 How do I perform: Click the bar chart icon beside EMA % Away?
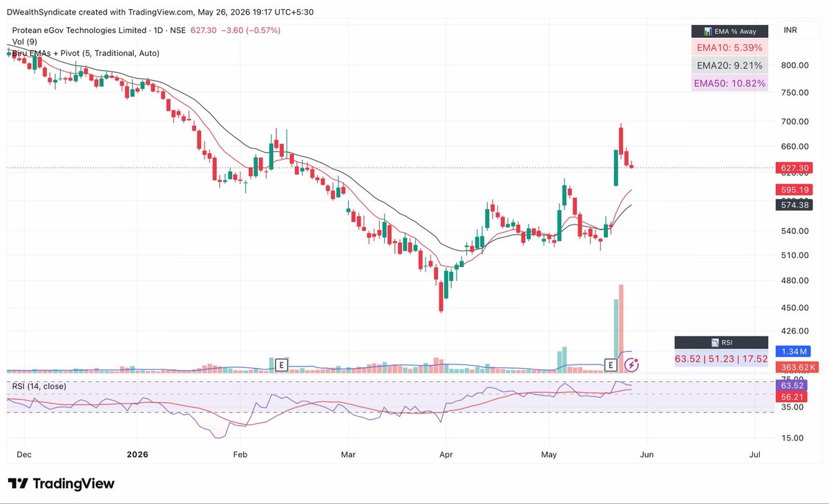click(x=707, y=32)
